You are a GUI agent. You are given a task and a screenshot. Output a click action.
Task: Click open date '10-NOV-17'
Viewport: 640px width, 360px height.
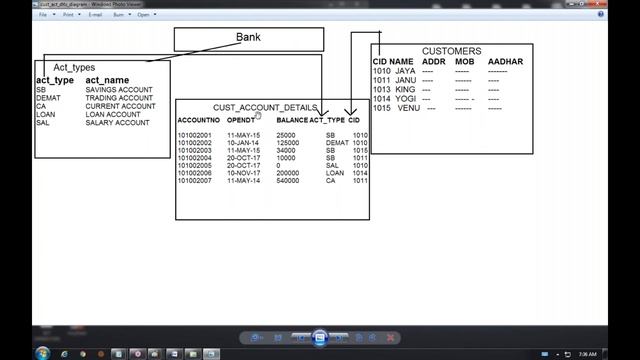point(244,173)
